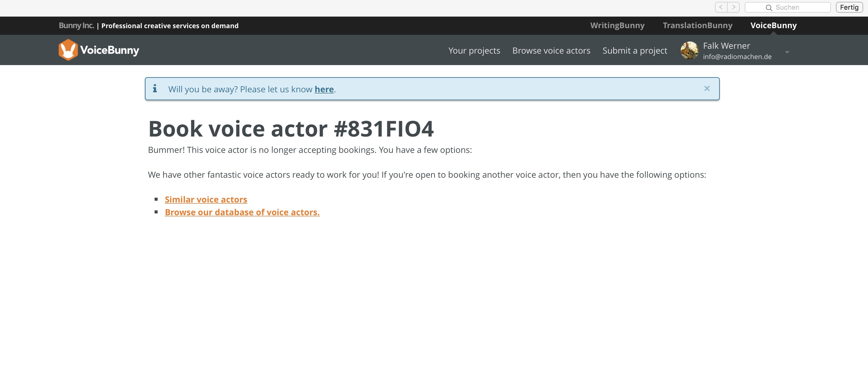Open Submit a project page

point(634,51)
